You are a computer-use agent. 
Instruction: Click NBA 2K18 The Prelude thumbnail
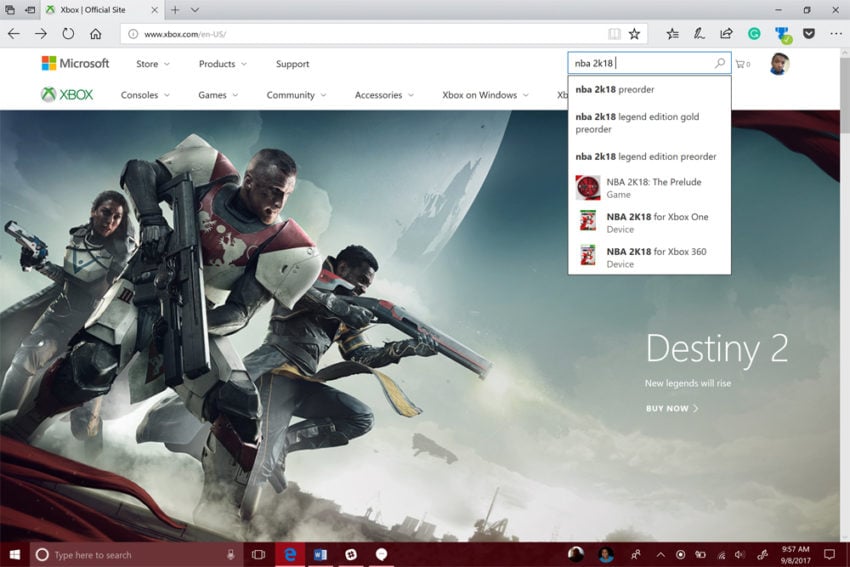(588, 188)
